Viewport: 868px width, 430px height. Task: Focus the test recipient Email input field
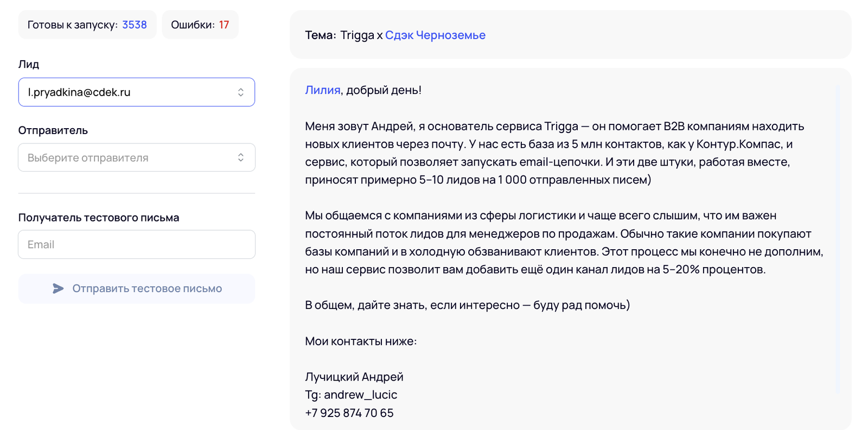tap(137, 244)
